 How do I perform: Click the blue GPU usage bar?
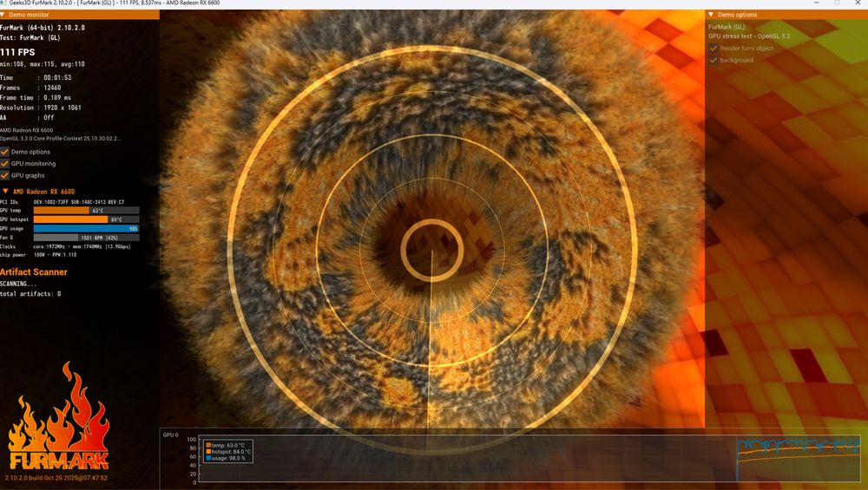tap(86, 228)
